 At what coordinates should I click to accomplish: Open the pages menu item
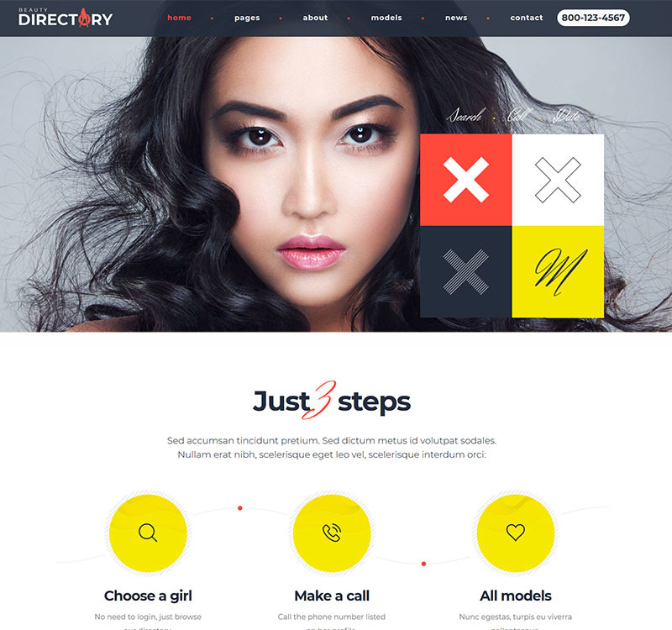click(247, 18)
